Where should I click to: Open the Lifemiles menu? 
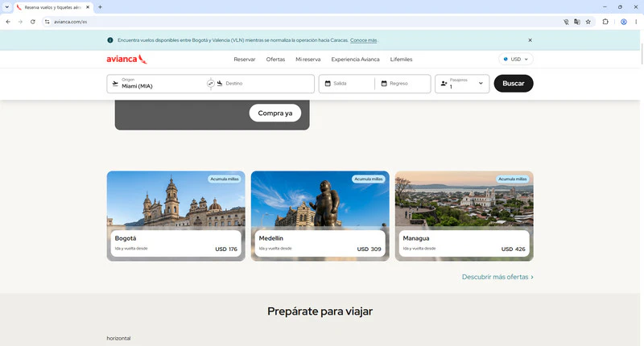[401, 59]
